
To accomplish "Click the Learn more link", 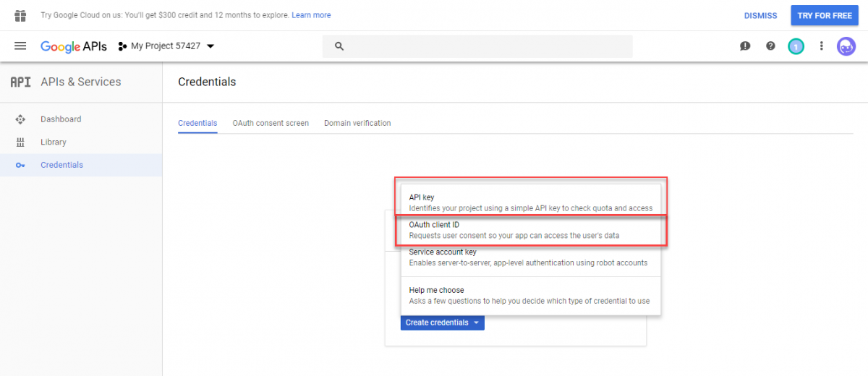I will tap(311, 15).
